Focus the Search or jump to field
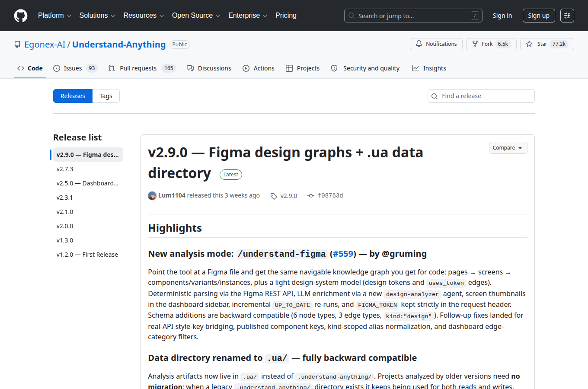Image resolution: width=588 pixels, height=389 pixels. [413, 16]
